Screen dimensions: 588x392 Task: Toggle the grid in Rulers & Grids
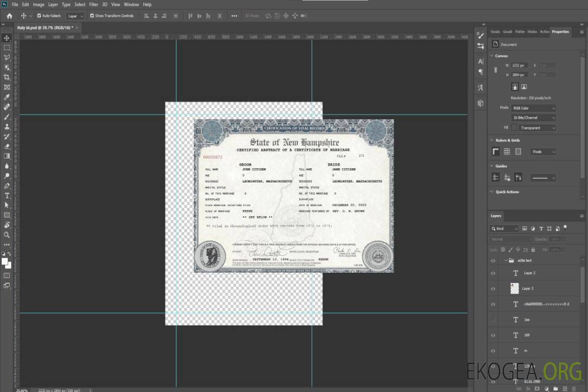507,151
